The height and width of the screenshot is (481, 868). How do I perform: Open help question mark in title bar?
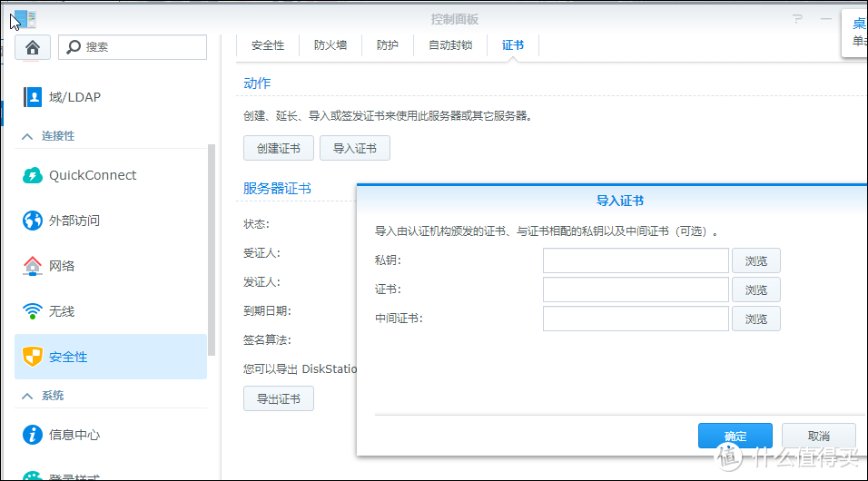797,19
